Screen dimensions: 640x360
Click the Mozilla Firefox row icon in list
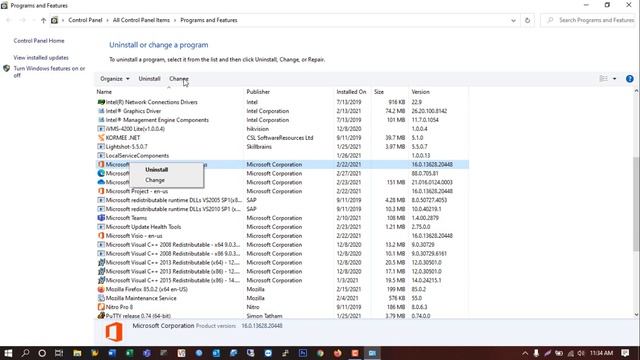point(101,289)
